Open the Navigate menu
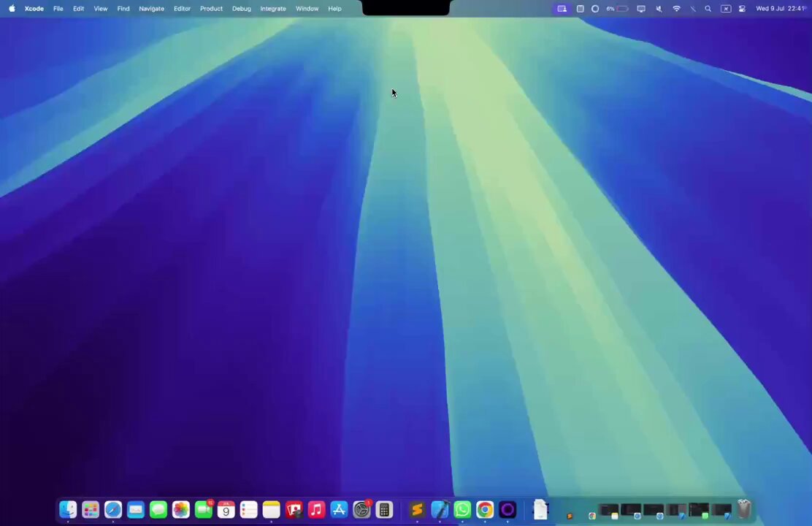This screenshot has width=812, height=526. point(151,8)
